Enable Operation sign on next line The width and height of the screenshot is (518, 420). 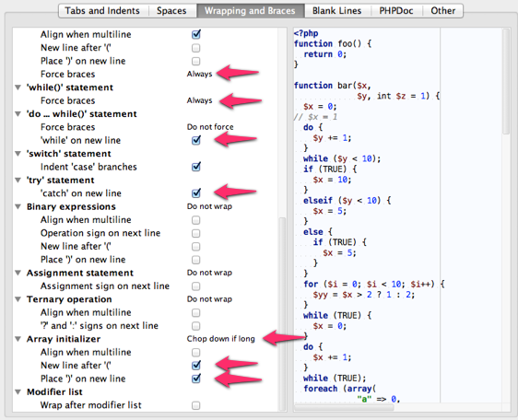pyautogui.click(x=196, y=233)
